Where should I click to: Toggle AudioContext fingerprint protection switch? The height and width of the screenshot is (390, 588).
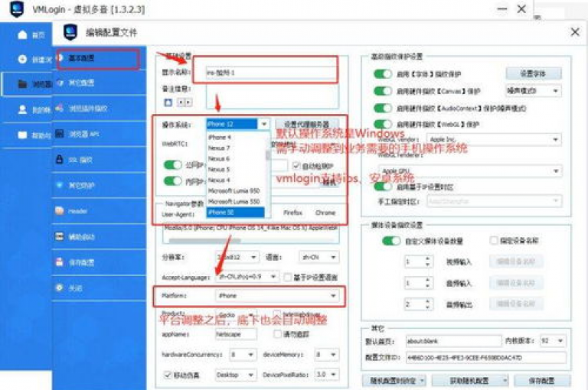pyautogui.click(x=383, y=109)
